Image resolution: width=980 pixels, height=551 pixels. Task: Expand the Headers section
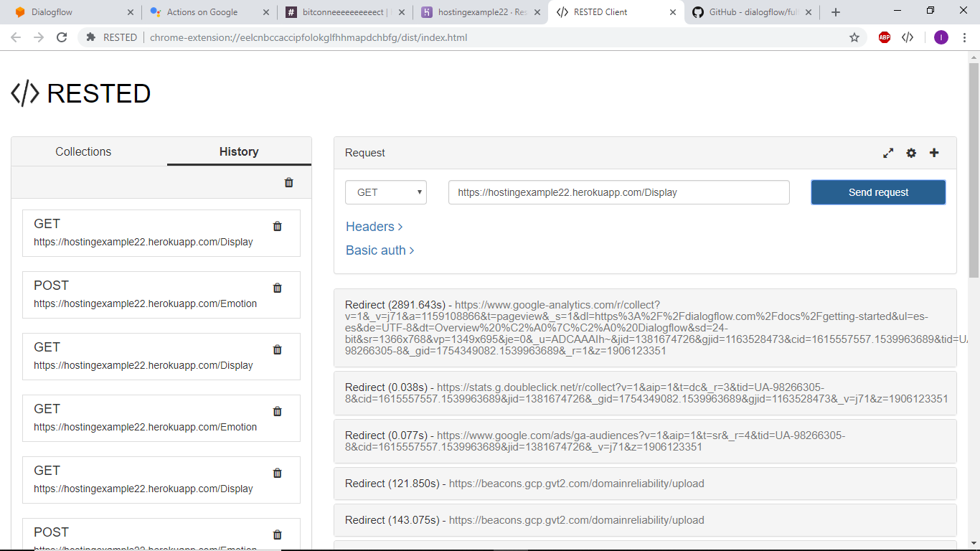[x=374, y=226]
